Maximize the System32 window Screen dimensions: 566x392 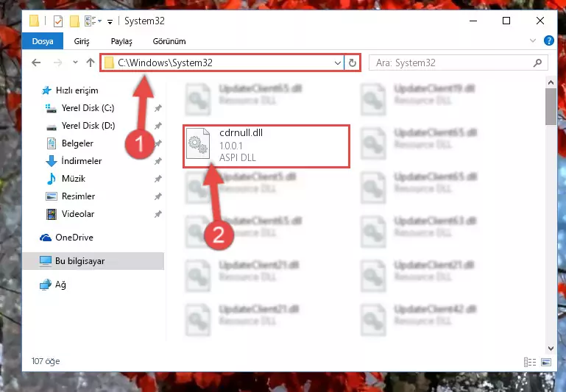(506, 21)
